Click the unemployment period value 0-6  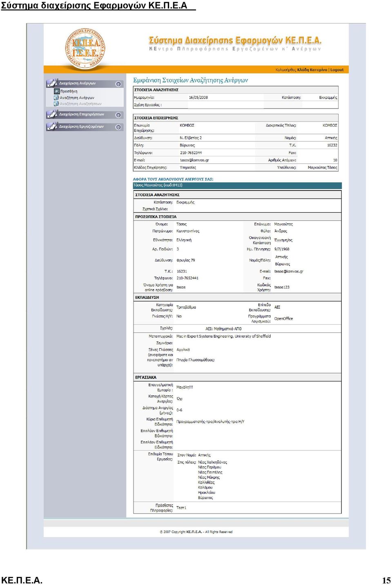pyautogui.click(x=179, y=410)
